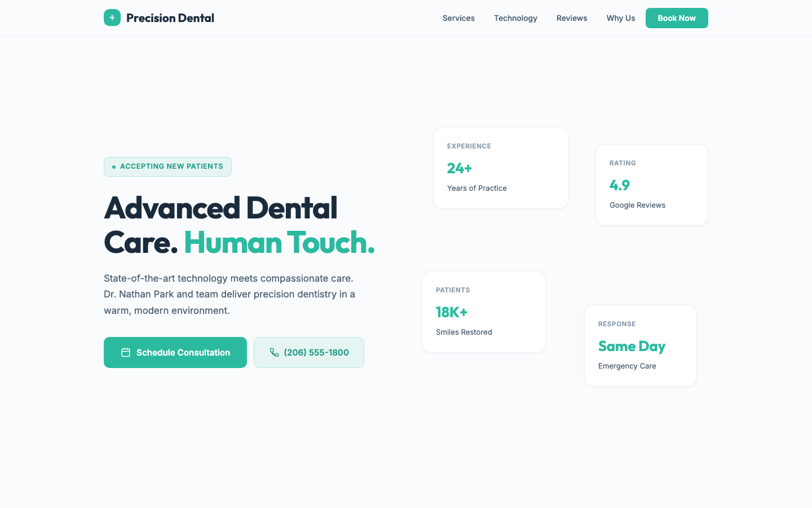Click the teal plus logo icon
The height and width of the screenshot is (508, 812).
click(x=112, y=17)
